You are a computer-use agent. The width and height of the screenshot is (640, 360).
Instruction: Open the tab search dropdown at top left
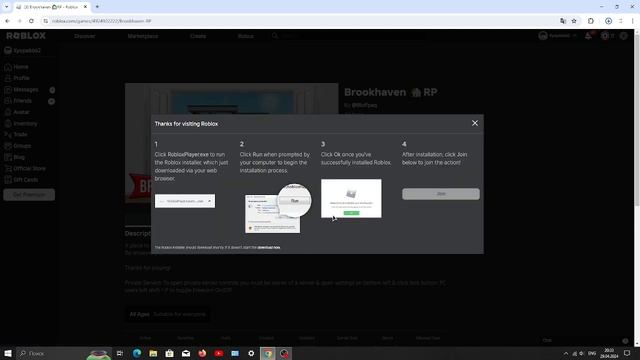(x=6, y=7)
